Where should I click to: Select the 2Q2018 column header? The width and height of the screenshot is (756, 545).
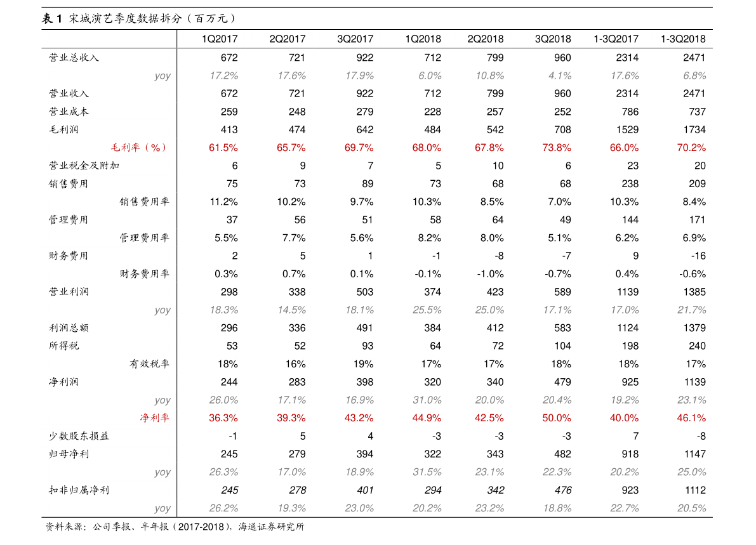tap(486, 39)
